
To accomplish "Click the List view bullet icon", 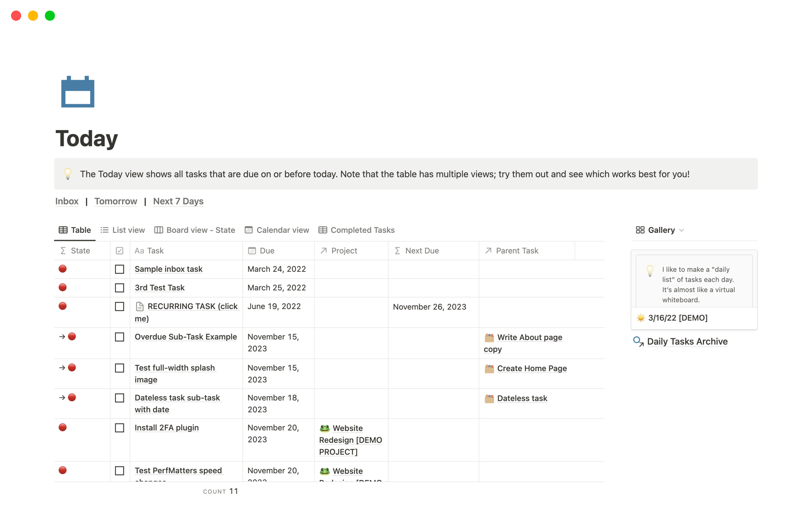I will pyautogui.click(x=104, y=230).
